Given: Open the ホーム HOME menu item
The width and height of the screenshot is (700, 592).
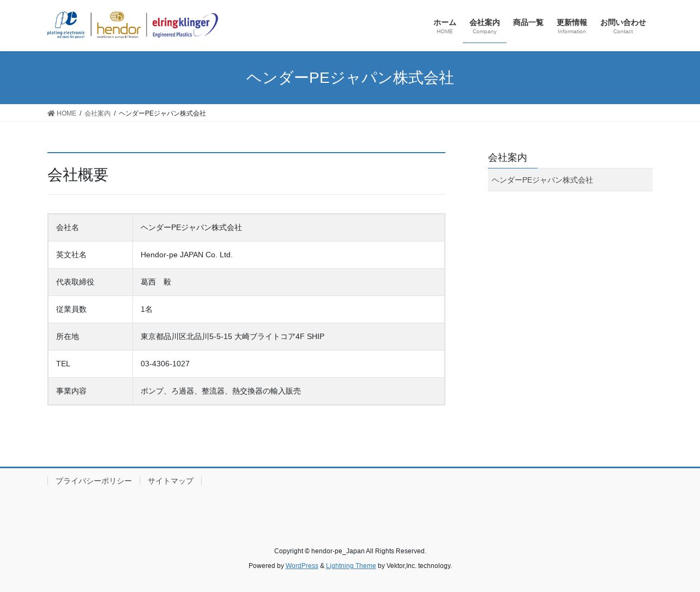Looking at the screenshot, I should (445, 26).
